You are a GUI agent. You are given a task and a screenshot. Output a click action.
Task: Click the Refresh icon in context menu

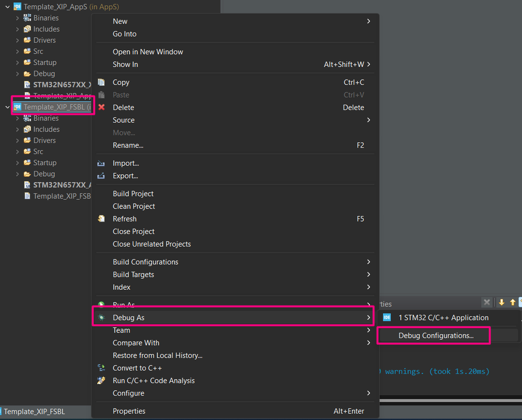click(x=101, y=219)
